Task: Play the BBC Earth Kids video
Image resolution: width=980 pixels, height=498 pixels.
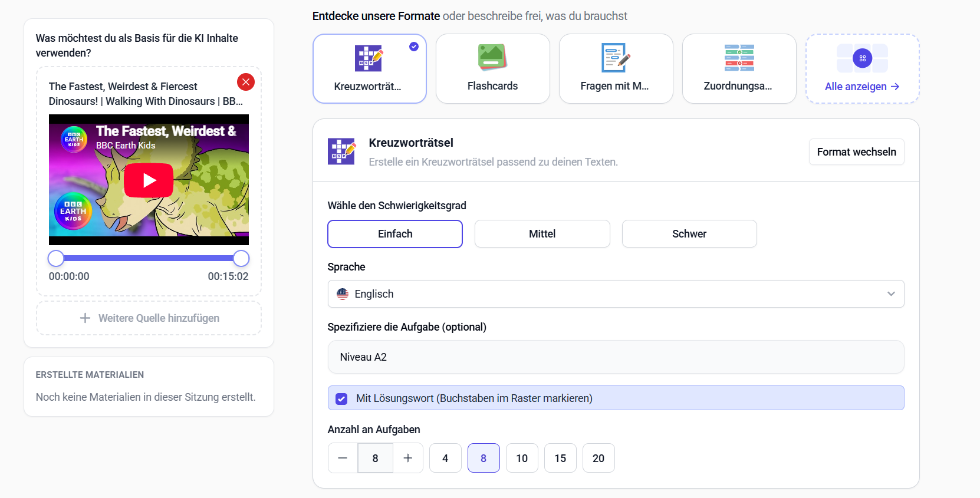Action: 149,180
